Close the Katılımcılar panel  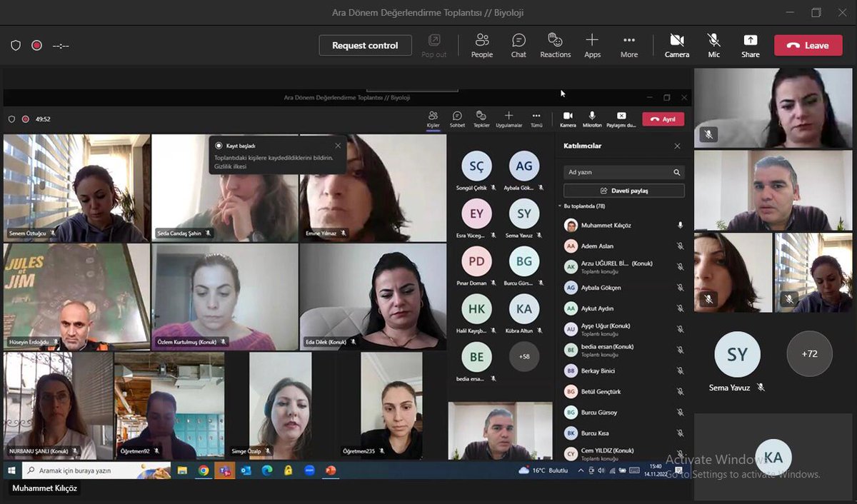click(x=677, y=146)
